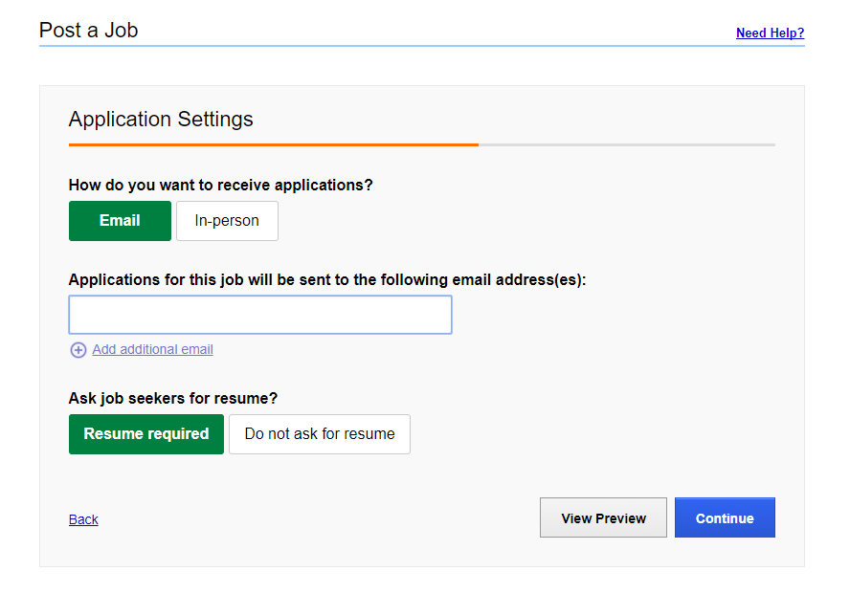Click the orange progress indicator bar
The width and height of the screenshot is (850, 616).
[x=273, y=144]
